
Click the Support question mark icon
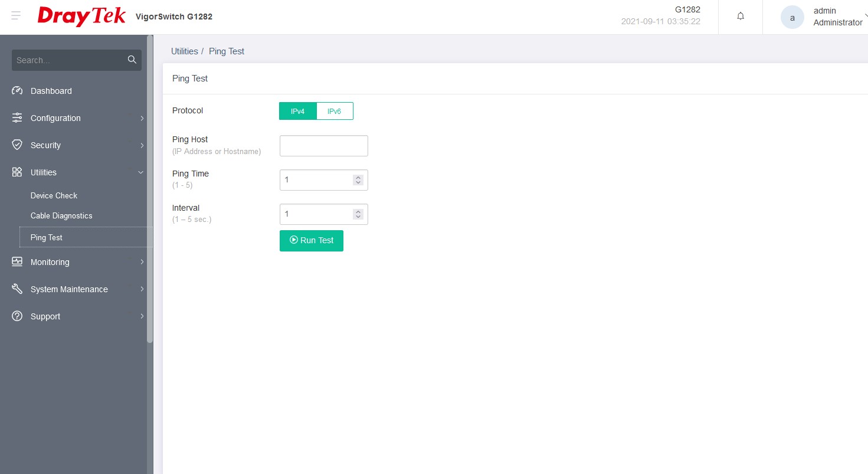coord(17,316)
